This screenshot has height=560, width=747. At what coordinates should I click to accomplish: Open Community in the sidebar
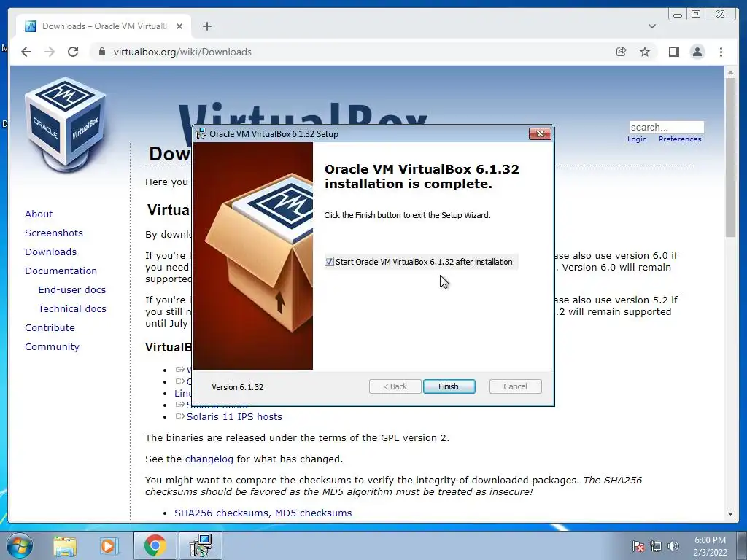point(52,347)
